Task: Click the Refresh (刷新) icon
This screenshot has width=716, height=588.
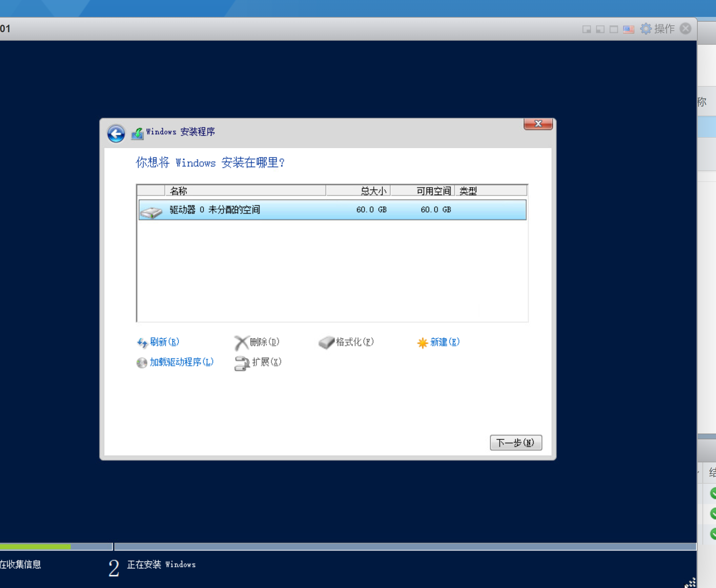Action: click(142, 343)
